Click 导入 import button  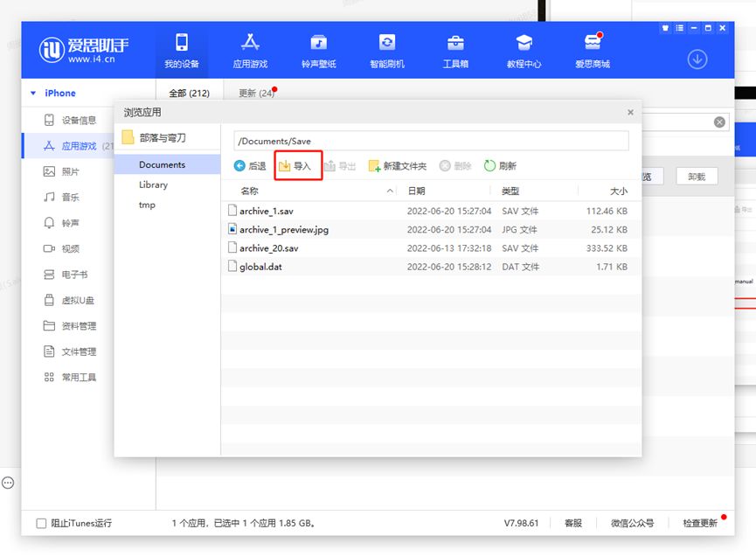tap(295, 166)
